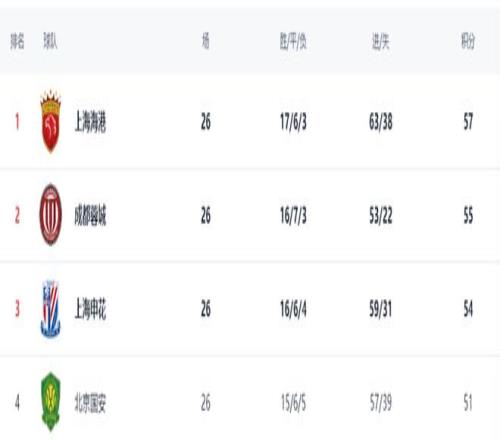Click the rank number 4 for 北京国安

17,403
